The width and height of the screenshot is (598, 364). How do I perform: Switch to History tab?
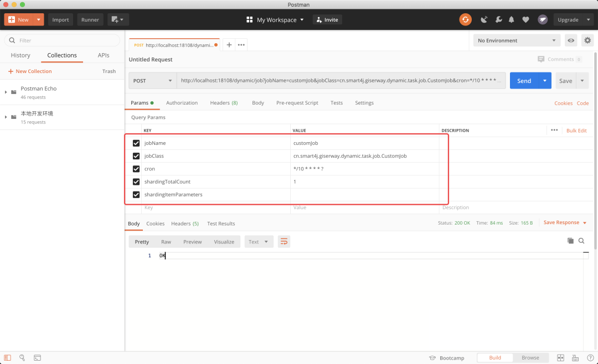pos(20,55)
